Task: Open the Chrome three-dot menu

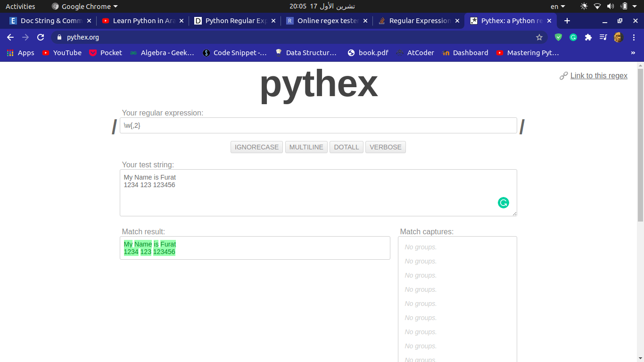Action: point(633,37)
